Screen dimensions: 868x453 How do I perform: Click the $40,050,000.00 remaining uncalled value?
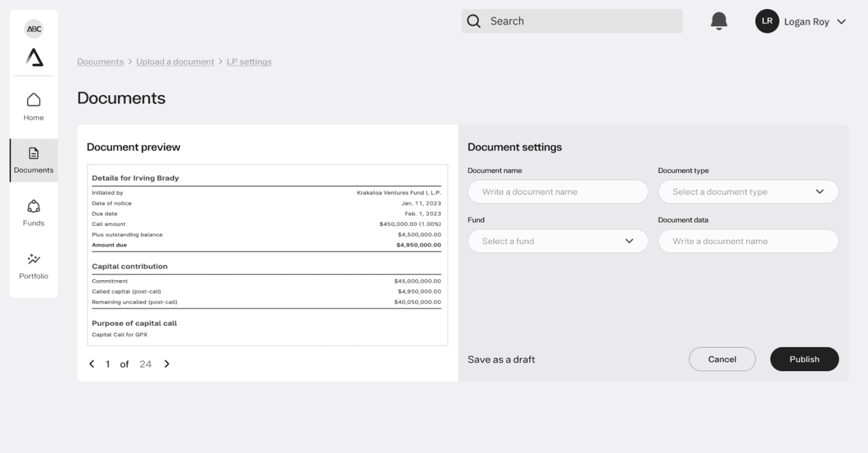coord(418,302)
